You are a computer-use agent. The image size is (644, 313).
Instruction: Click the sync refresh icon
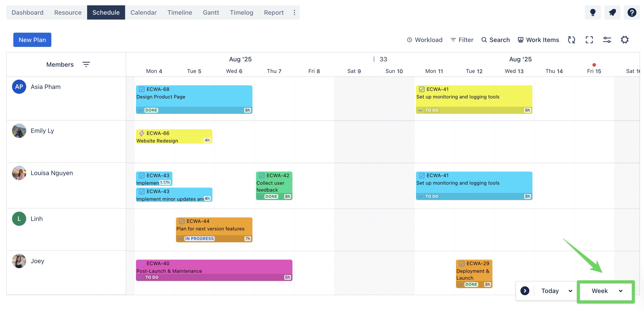coord(571,40)
